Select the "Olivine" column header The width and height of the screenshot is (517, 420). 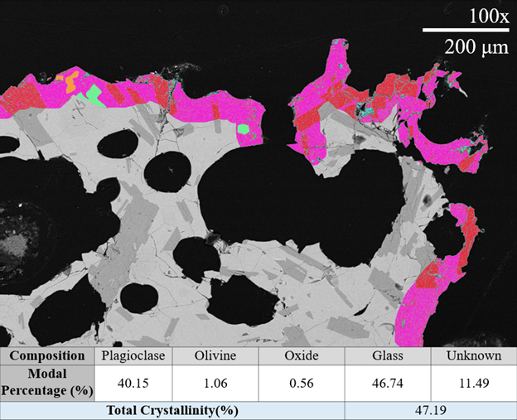[x=215, y=355]
